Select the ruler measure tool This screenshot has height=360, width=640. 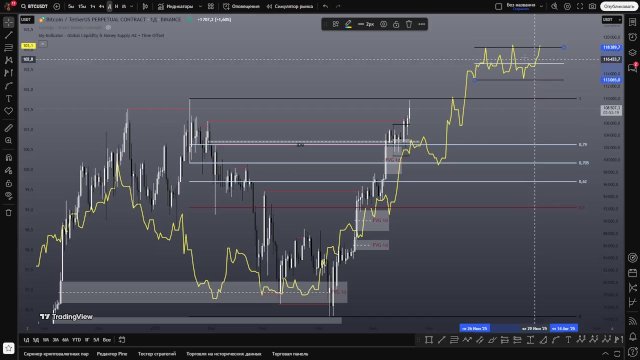[9, 128]
